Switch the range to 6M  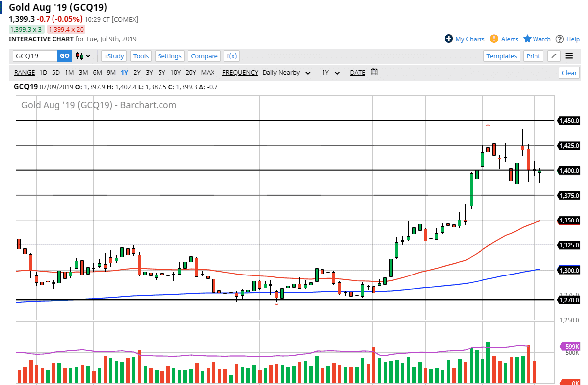coord(97,73)
